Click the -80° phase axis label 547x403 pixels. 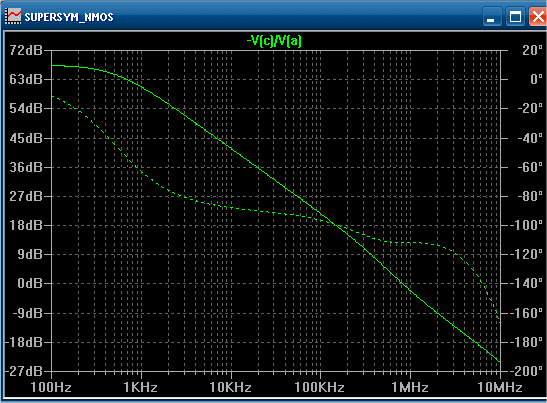point(530,196)
